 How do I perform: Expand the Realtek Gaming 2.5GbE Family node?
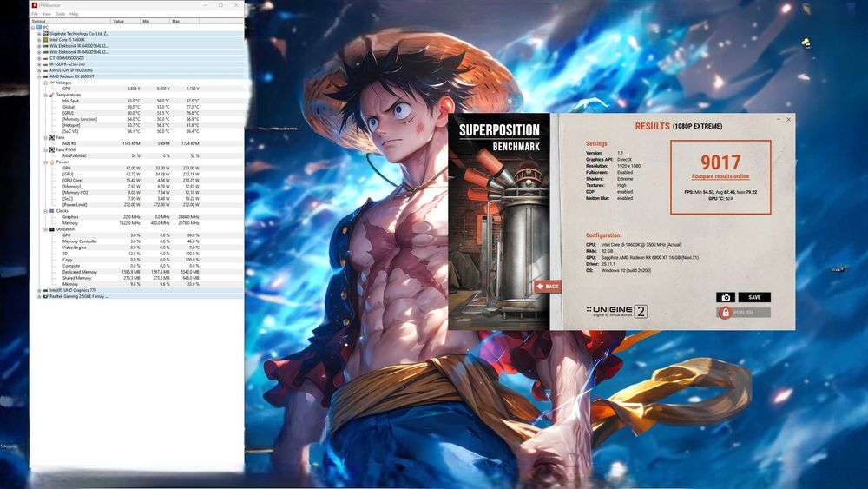[39, 296]
